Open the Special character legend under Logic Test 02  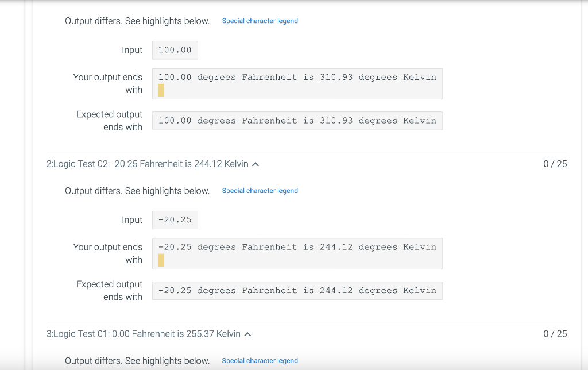pos(260,190)
